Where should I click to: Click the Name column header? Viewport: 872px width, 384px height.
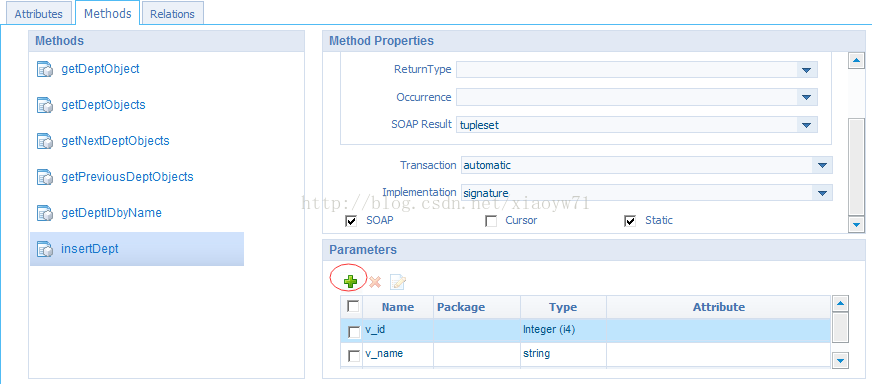pos(398,307)
